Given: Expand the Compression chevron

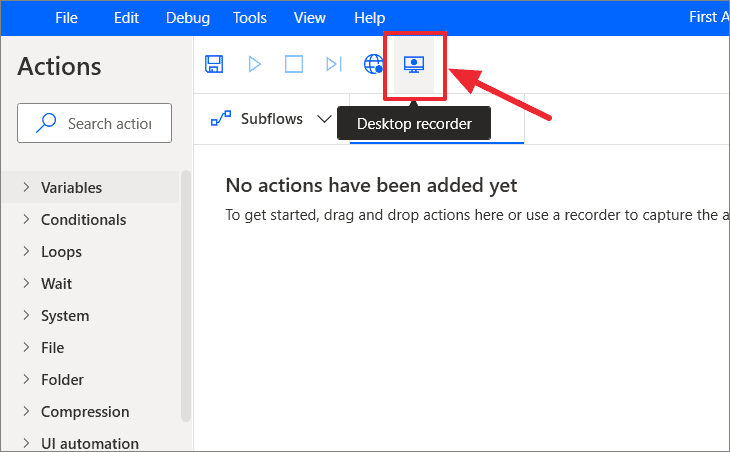Looking at the screenshot, I should pos(26,412).
